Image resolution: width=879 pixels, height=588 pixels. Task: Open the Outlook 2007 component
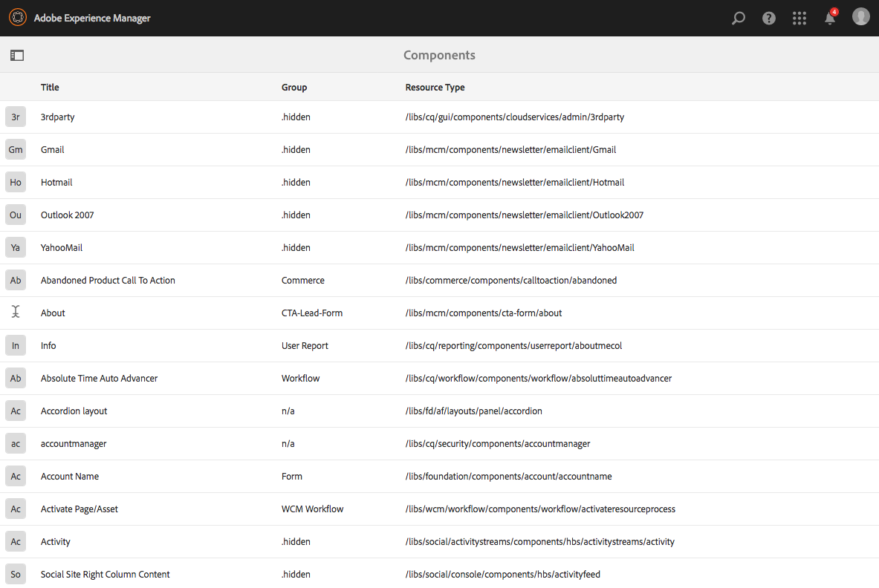point(67,215)
